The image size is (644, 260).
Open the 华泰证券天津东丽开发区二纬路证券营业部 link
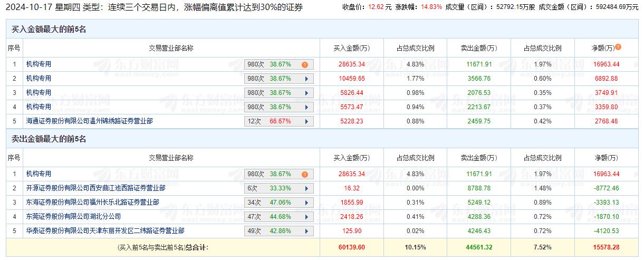click(105, 230)
